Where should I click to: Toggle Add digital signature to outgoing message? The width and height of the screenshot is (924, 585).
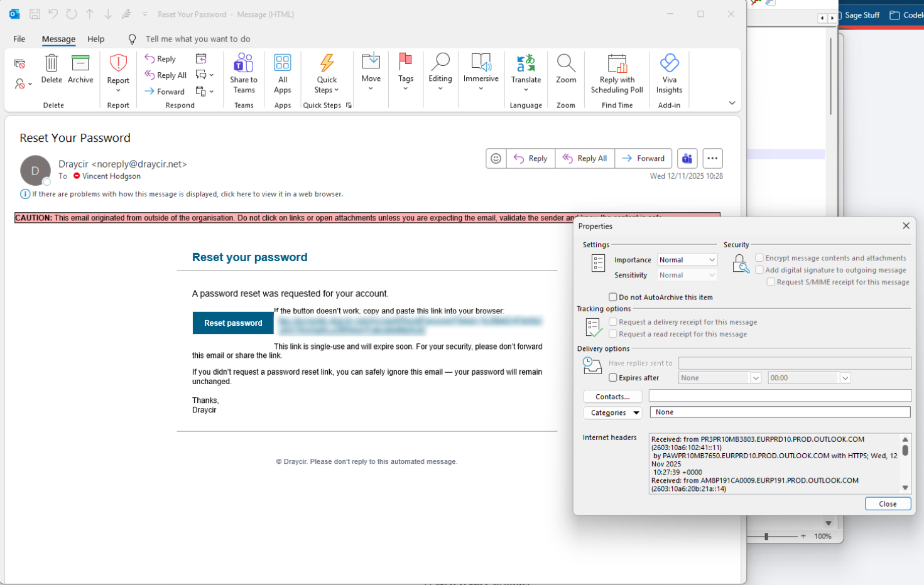click(x=759, y=270)
